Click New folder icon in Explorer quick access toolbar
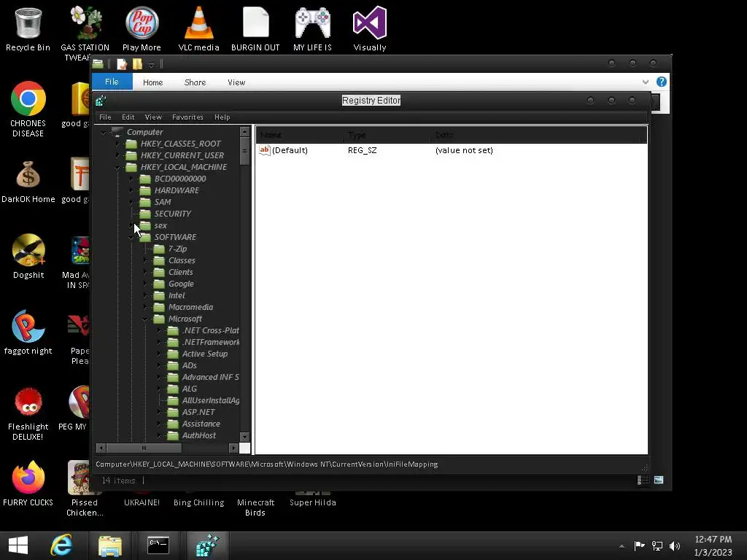This screenshot has width=747, height=560. [x=137, y=64]
